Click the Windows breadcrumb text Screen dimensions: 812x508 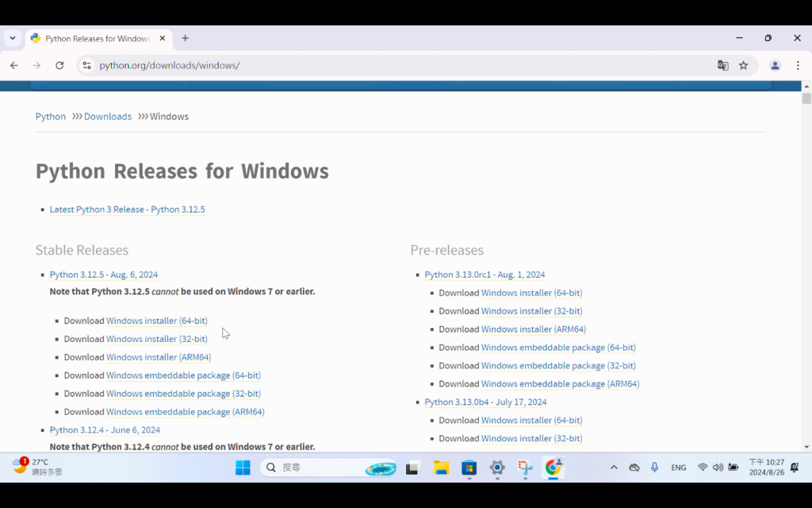click(170, 117)
